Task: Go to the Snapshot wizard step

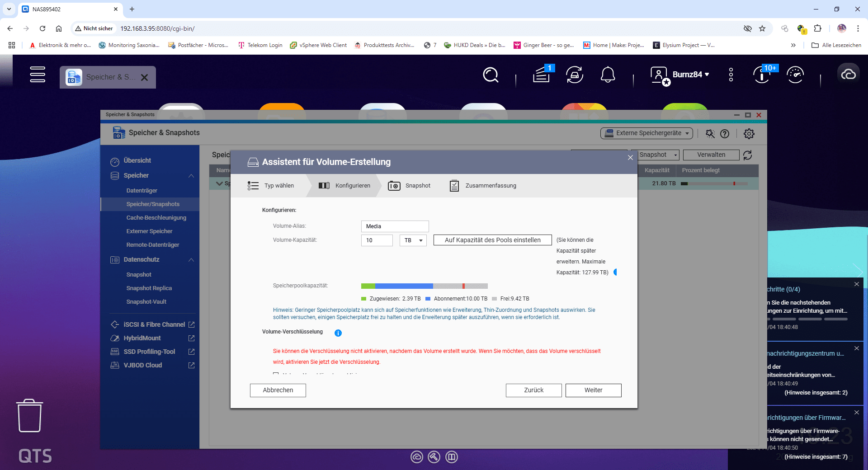Action: (409, 186)
